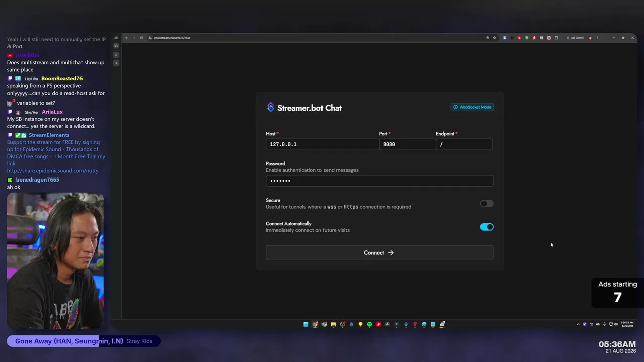The height and width of the screenshot is (362, 644).
Task: Open the taskbar clock and date
Action: click(627, 324)
